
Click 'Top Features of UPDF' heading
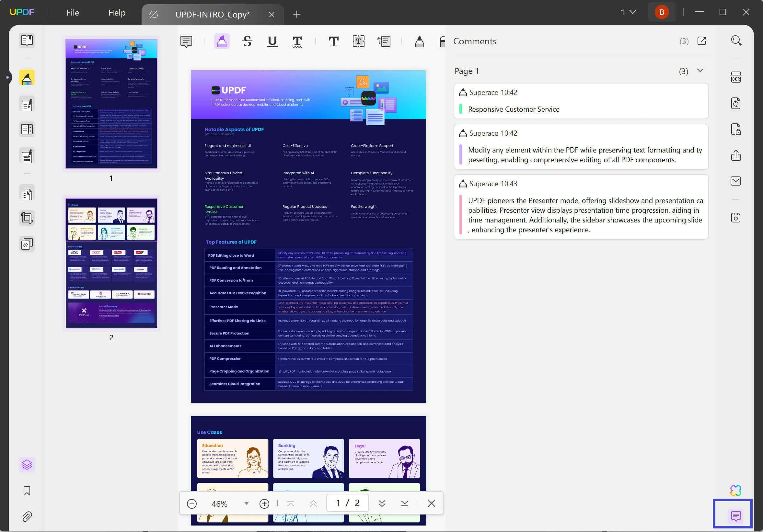[x=231, y=242]
